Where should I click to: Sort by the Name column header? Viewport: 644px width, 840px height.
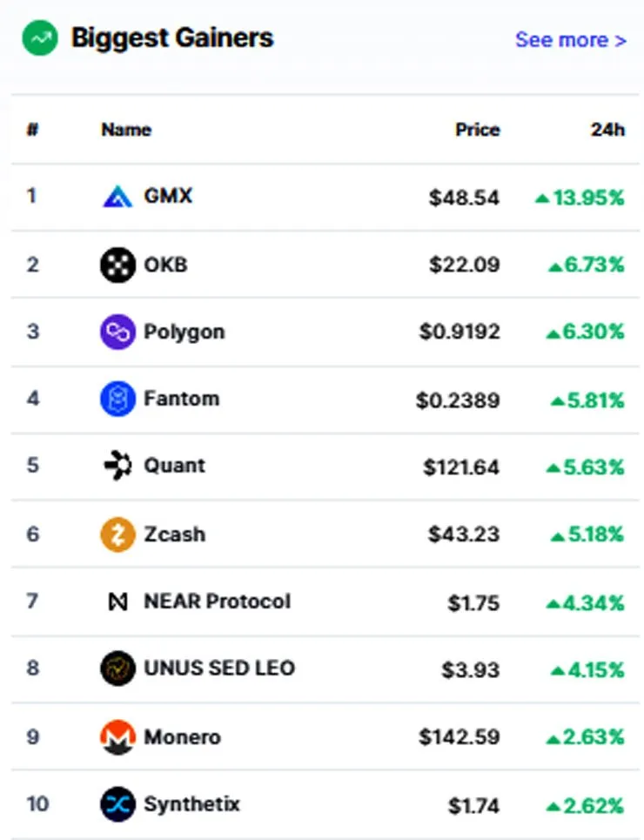(x=126, y=130)
